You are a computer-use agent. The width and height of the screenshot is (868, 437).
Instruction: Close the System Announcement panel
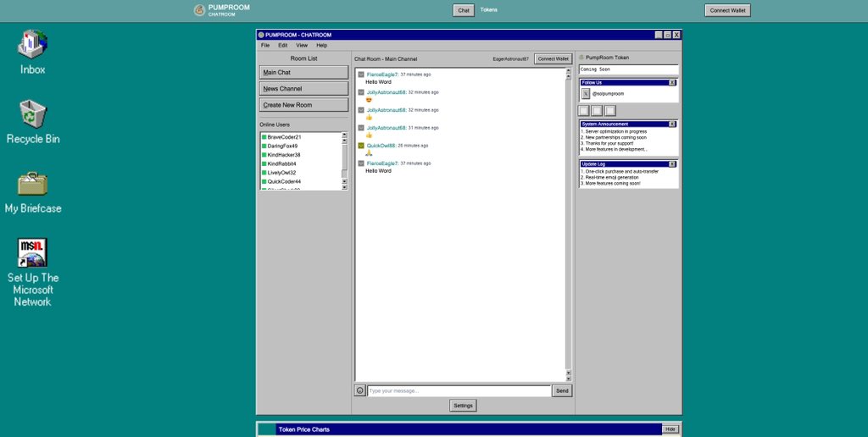pos(672,124)
